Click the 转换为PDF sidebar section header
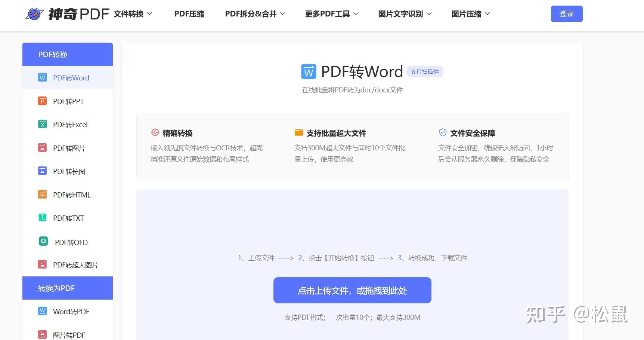The width and height of the screenshot is (644, 340). pos(68,288)
